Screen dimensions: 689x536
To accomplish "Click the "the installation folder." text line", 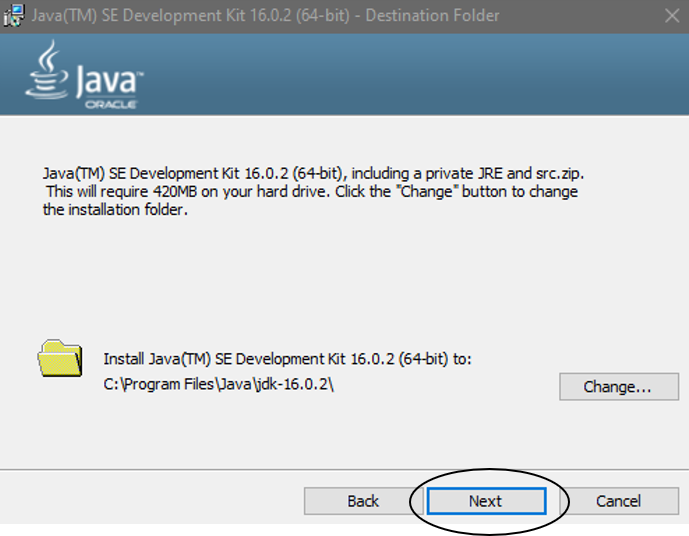I will click(x=116, y=210).
